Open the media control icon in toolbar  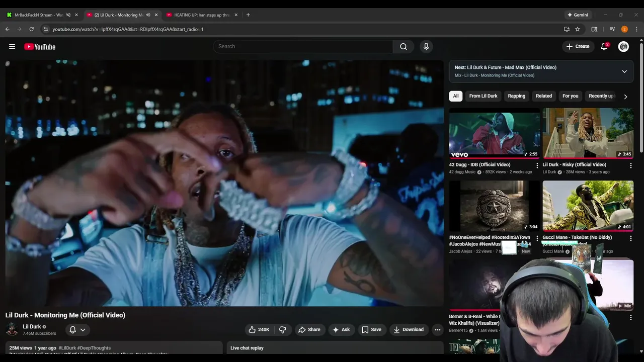pos(612,29)
